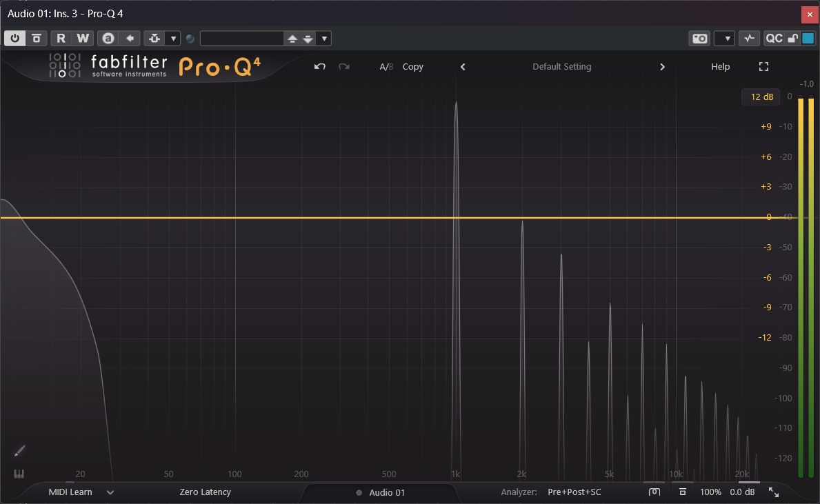Click the QC quick controls button
Image resolution: width=820 pixels, height=504 pixels.
coord(774,38)
